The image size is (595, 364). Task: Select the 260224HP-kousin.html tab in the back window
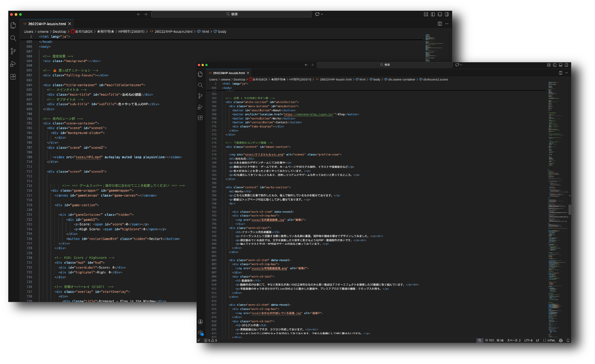[47, 24]
